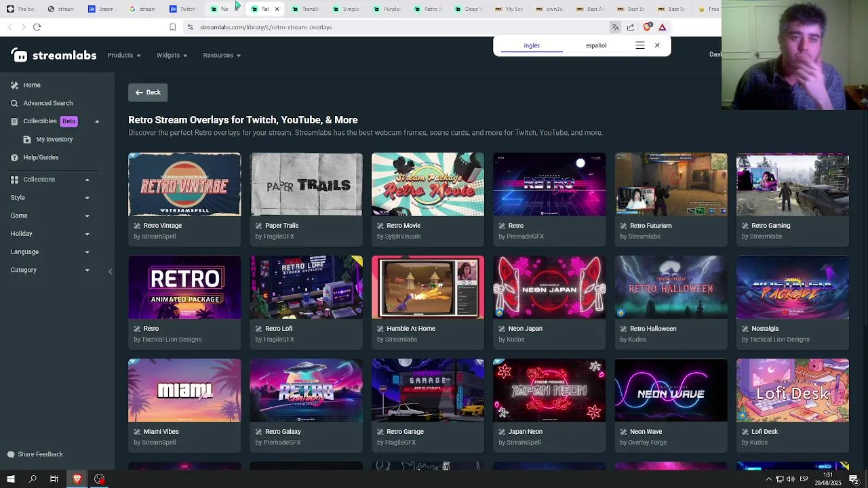Open Neon Japan overlay thumbnail
The width and height of the screenshot is (868, 488).
click(x=549, y=287)
